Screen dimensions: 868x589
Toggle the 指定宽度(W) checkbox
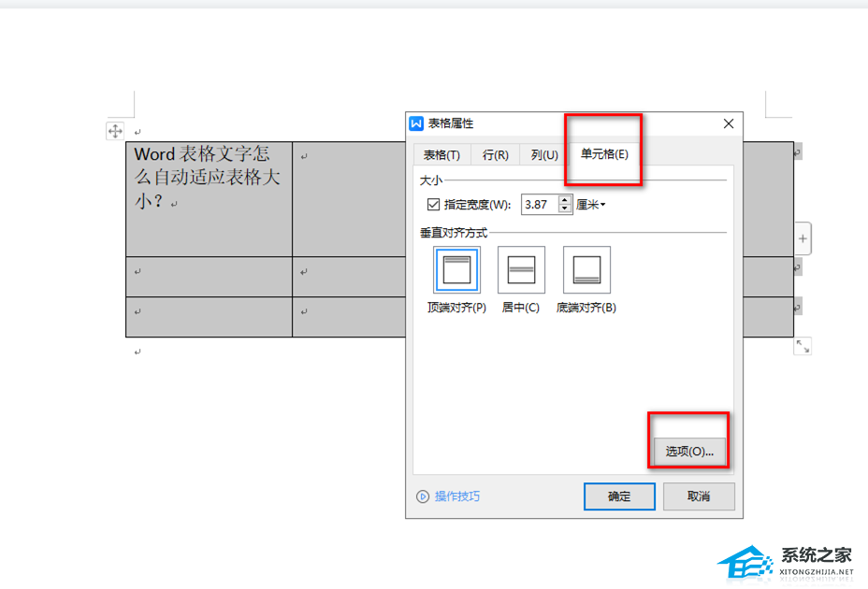(433, 205)
